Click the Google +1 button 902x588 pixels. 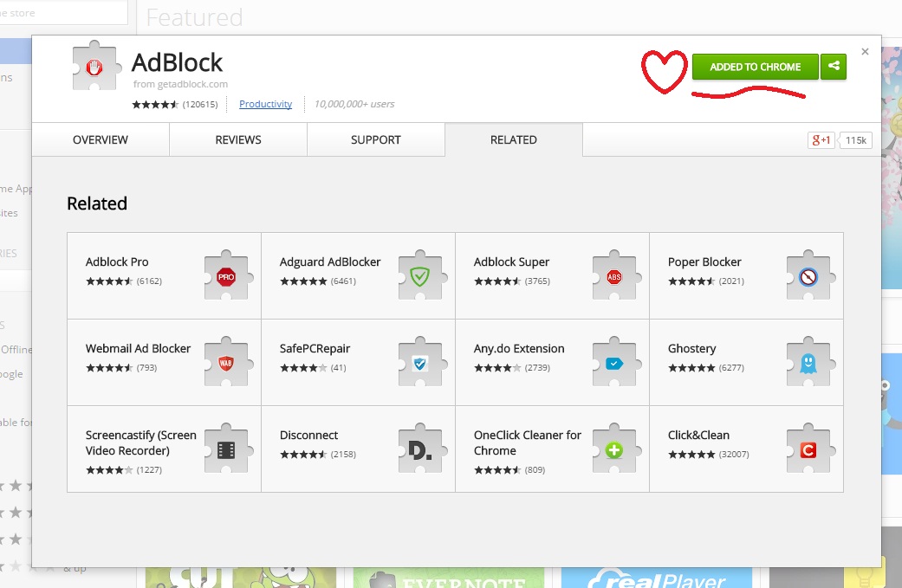821,140
